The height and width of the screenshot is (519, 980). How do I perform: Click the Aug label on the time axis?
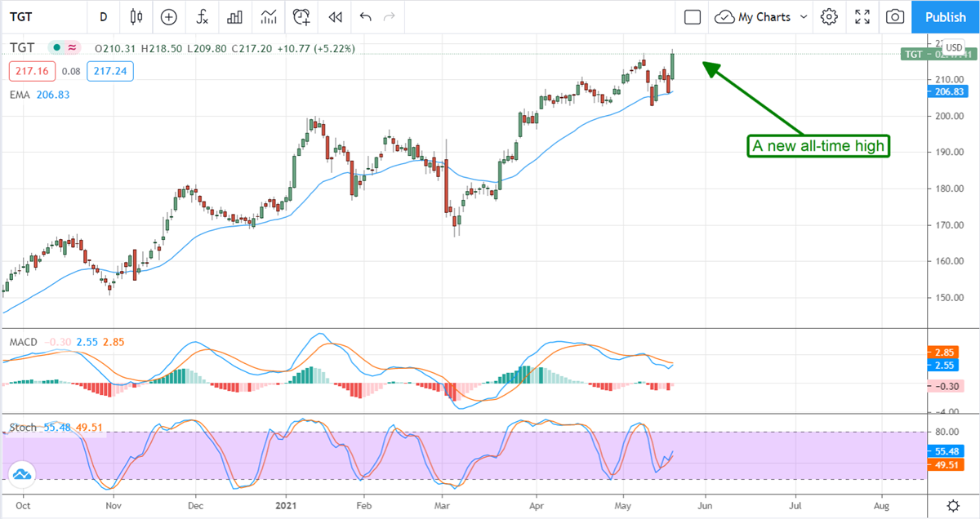click(882, 505)
